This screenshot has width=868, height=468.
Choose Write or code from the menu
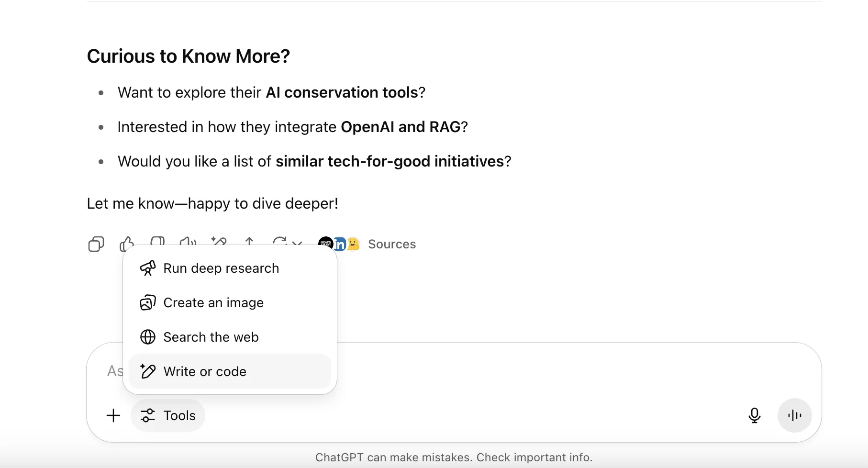click(x=230, y=371)
